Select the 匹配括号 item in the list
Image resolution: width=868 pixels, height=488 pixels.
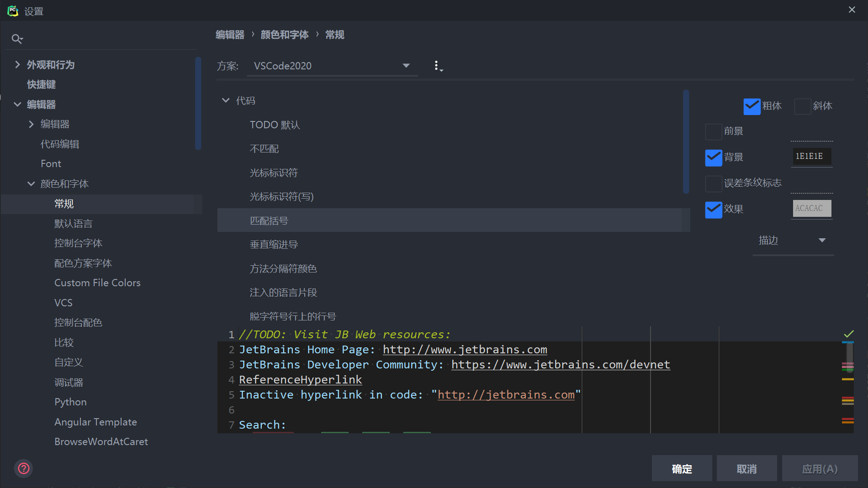tap(269, 220)
